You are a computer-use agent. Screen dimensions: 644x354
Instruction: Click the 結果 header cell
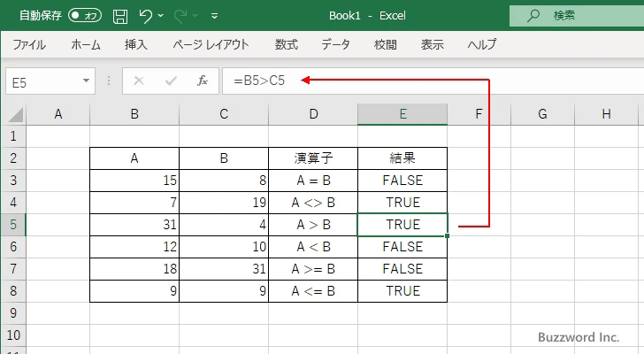pyautogui.click(x=402, y=158)
